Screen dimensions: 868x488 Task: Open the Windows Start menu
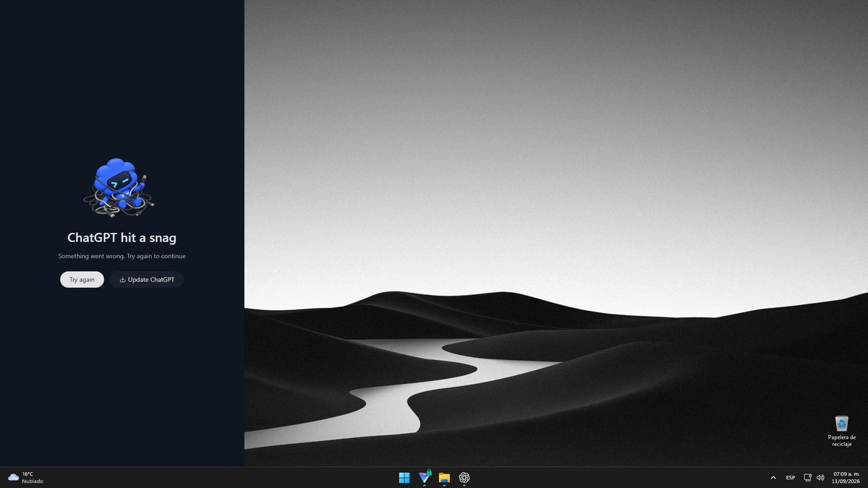(404, 477)
